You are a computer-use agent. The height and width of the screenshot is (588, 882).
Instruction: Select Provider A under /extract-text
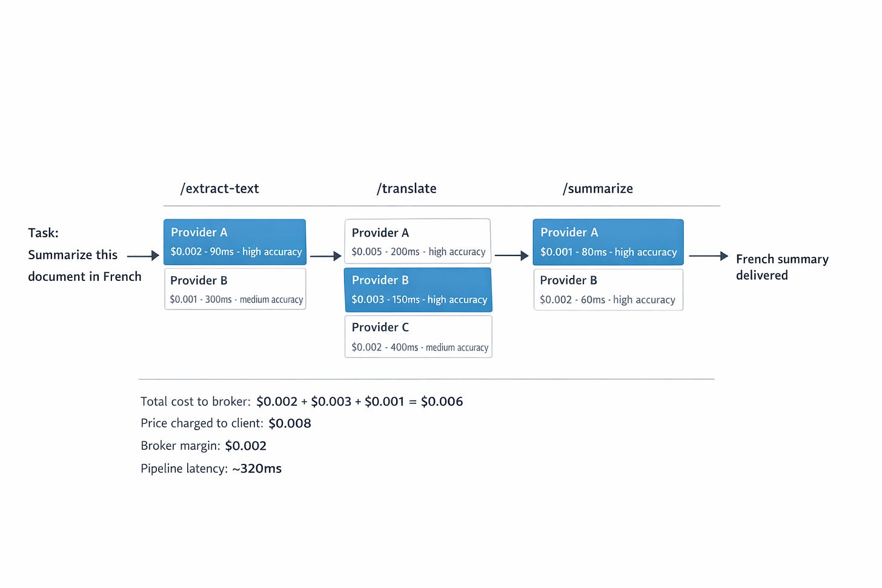coord(234,242)
